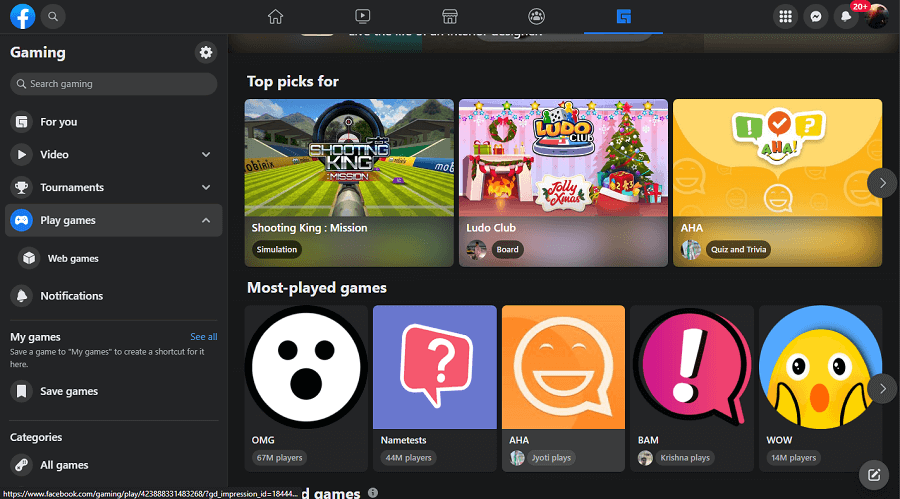Click the Gaming sidebar heading

38,52
